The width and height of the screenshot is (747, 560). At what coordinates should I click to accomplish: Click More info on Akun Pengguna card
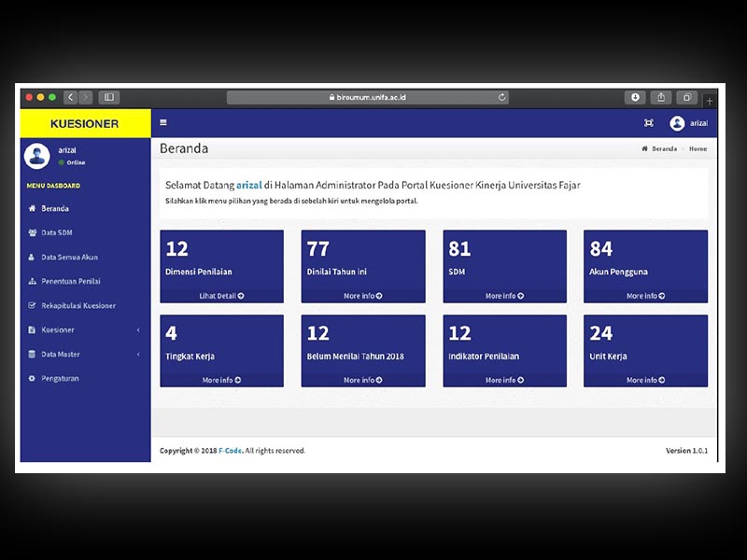(645, 296)
